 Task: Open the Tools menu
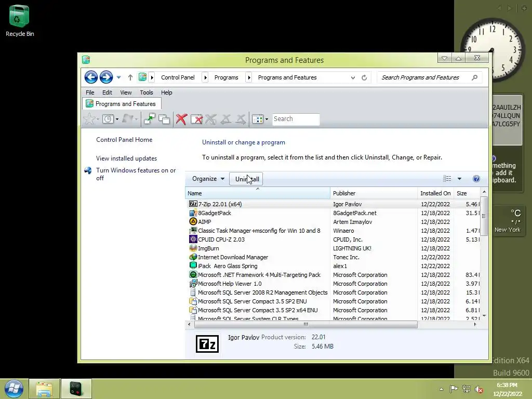pyautogui.click(x=146, y=92)
